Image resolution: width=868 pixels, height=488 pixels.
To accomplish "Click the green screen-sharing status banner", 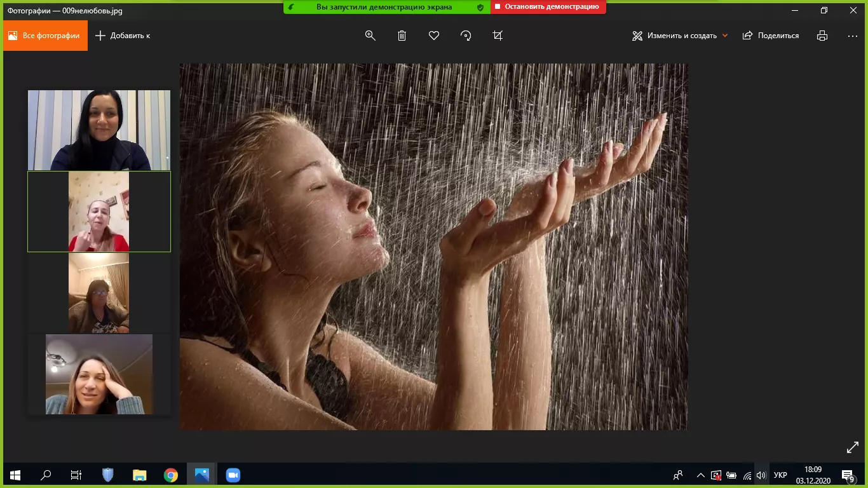I will click(387, 7).
